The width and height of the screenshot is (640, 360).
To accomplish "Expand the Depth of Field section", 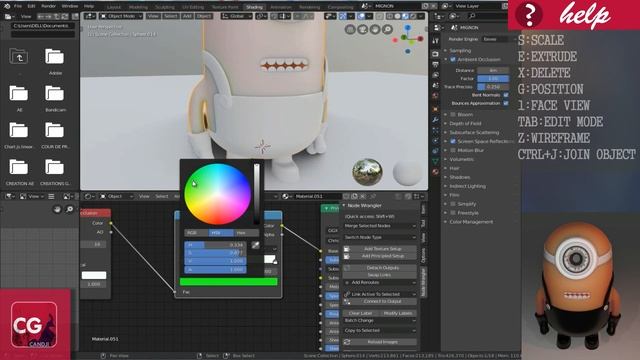I will (465, 123).
